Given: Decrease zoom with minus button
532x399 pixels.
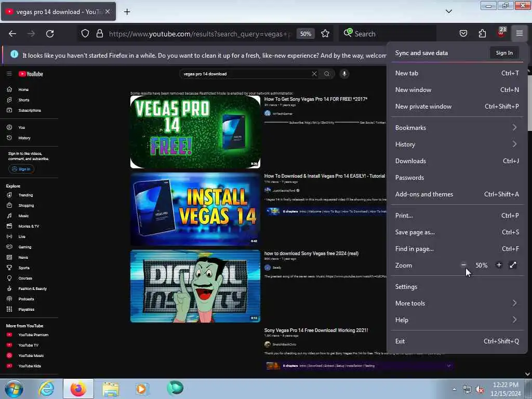Looking at the screenshot, I should coord(463,265).
